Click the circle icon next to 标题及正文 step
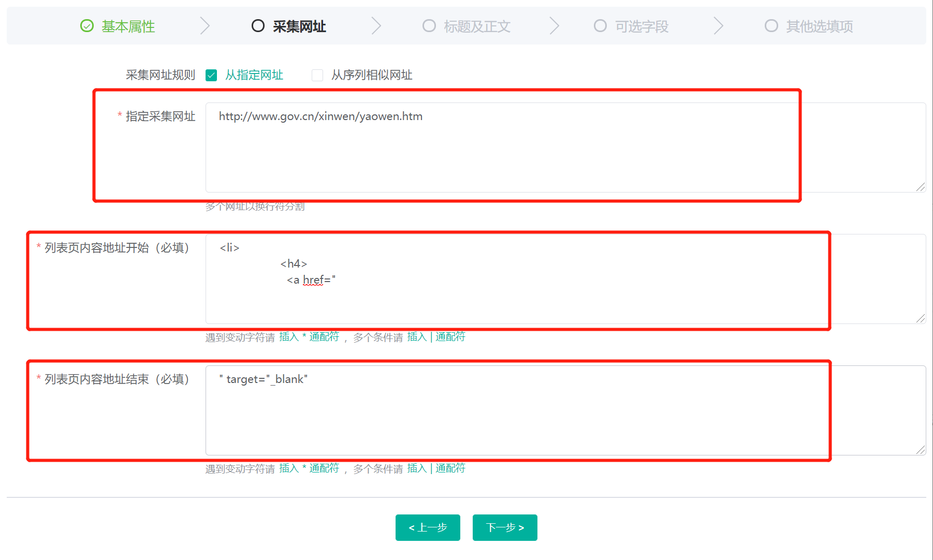This screenshot has width=933, height=560. (429, 26)
